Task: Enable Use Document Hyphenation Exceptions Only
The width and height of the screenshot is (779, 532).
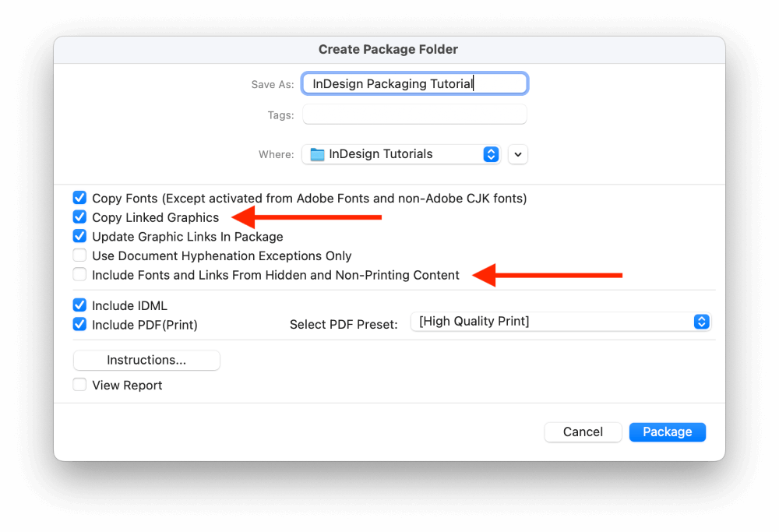Action: tap(79, 255)
